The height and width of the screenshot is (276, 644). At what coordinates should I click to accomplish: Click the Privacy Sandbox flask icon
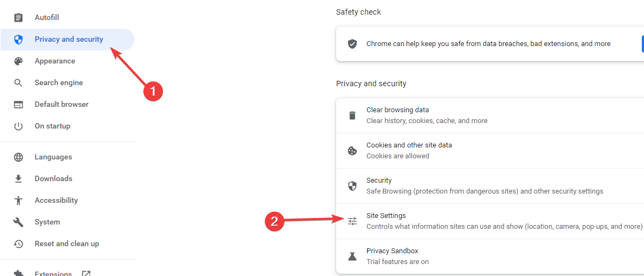pyautogui.click(x=352, y=256)
